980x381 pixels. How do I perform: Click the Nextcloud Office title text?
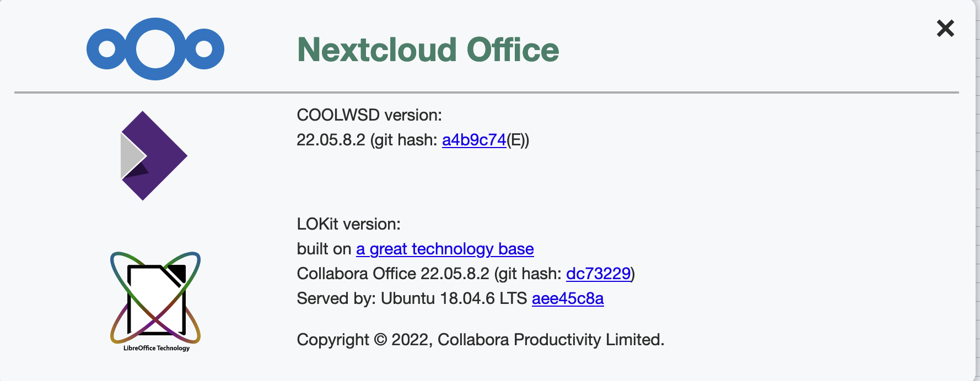(x=427, y=50)
